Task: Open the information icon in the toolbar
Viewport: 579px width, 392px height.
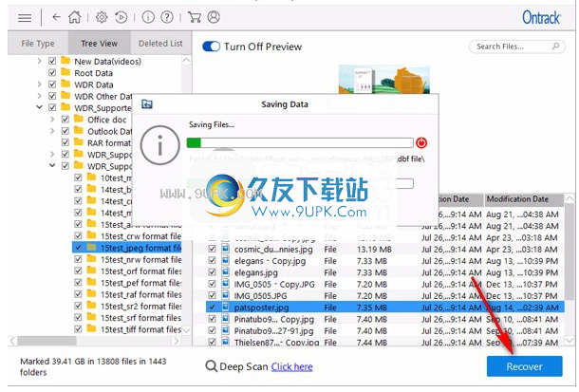Action: tap(148, 17)
